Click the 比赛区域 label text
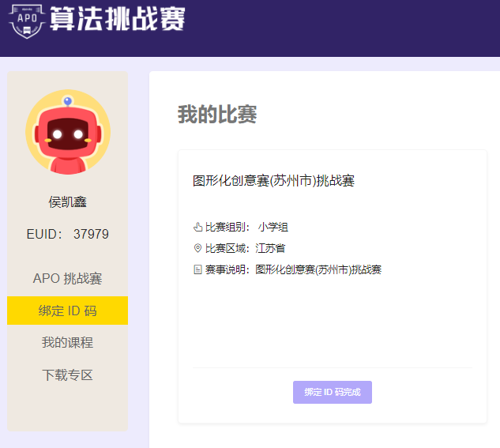This screenshot has height=448, width=500. click(x=226, y=249)
